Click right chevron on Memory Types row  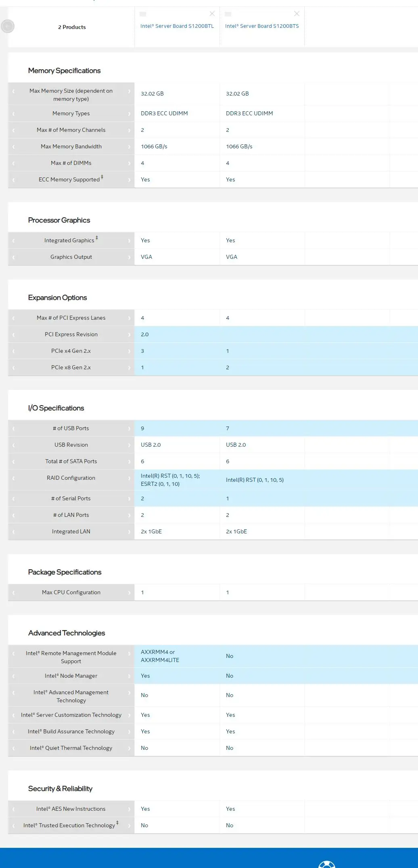pos(129,114)
